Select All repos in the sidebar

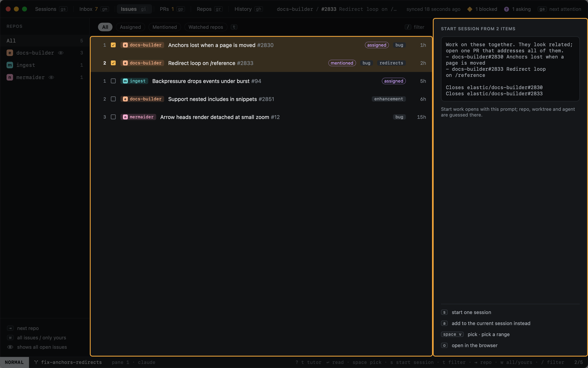[45, 41]
